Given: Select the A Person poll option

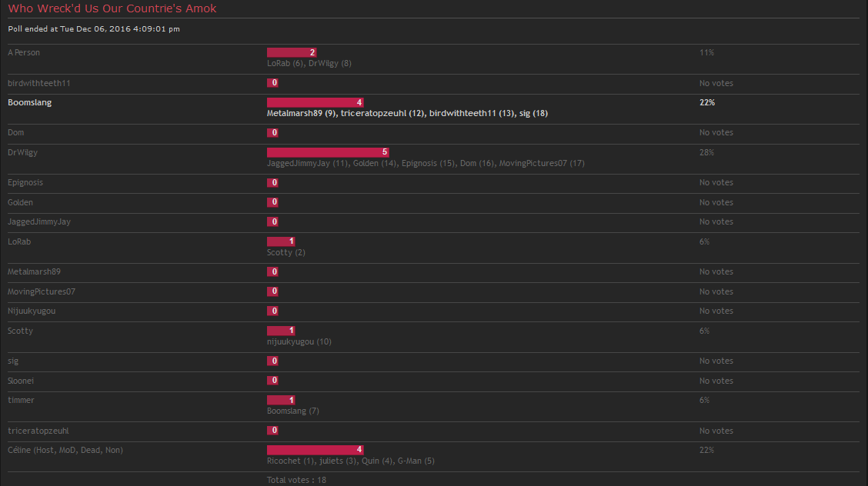Looking at the screenshot, I should [24, 52].
